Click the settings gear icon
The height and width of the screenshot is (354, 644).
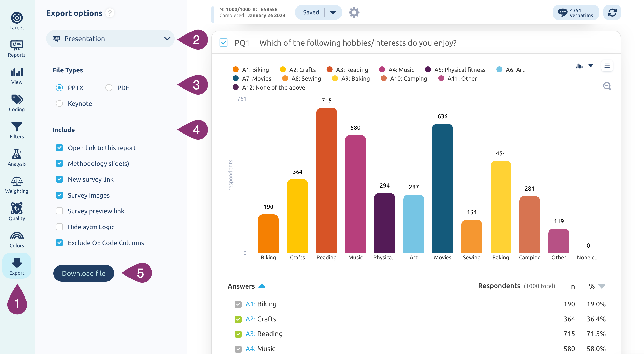coord(354,12)
